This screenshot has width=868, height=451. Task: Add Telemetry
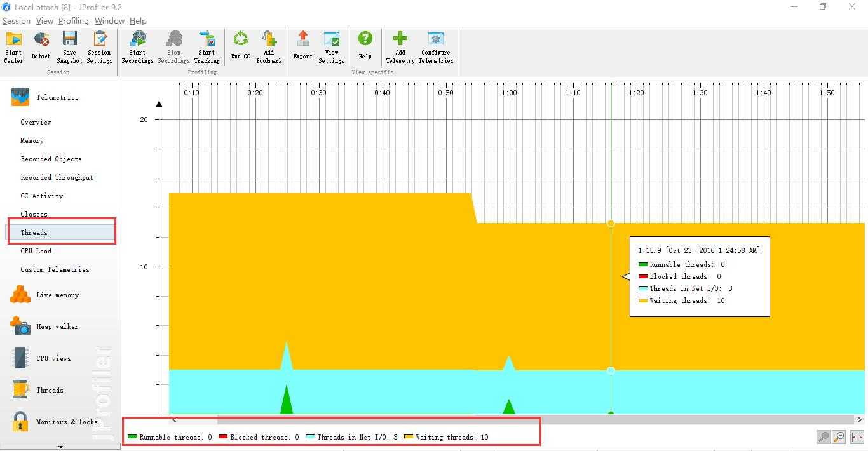[x=400, y=47]
